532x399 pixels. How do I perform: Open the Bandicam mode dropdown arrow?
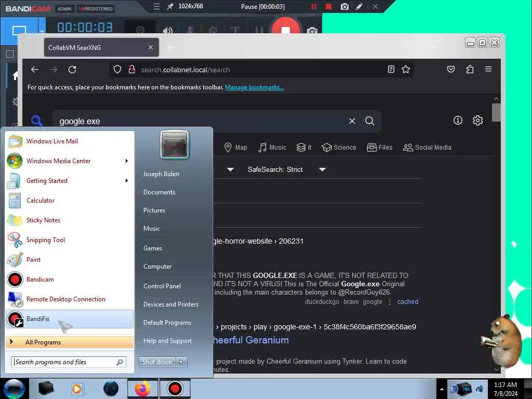point(42,31)
